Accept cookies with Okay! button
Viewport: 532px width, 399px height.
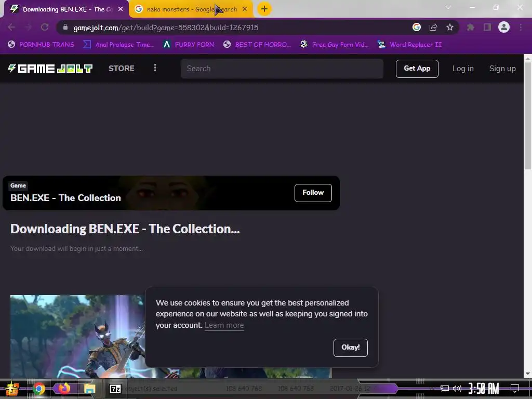click(351, 348)
